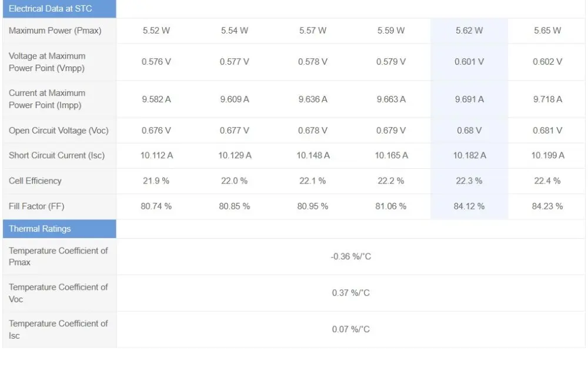588x371 pixels.
Task: Click the 10.129 A Isc value
Action: pyautogui.click(x=235, y=155)
